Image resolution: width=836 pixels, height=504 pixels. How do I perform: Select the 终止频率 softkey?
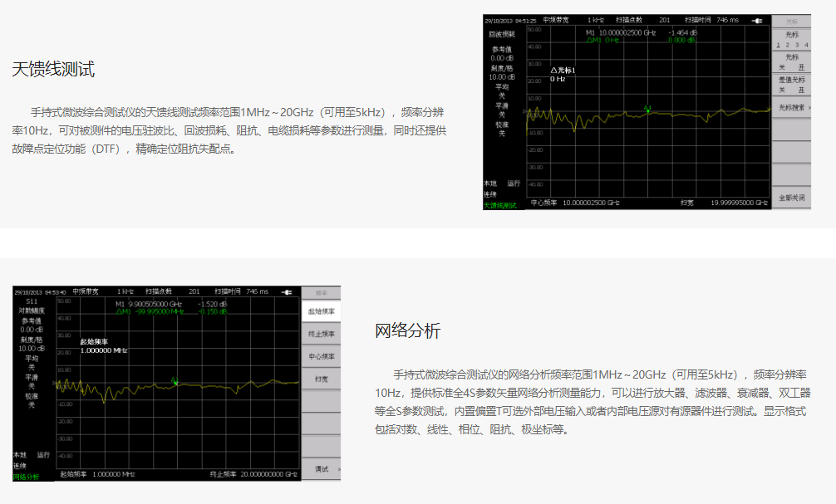(x=322, y=334)
